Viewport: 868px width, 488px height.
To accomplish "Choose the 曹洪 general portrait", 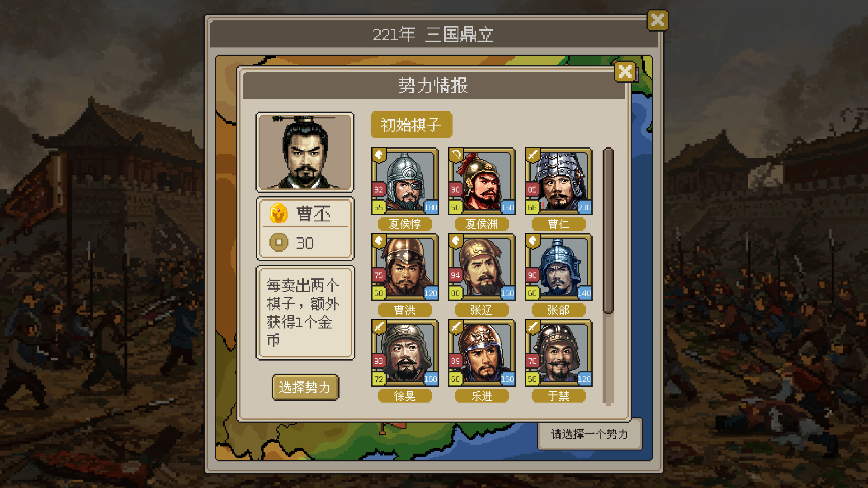I will (x=405, y=267).
